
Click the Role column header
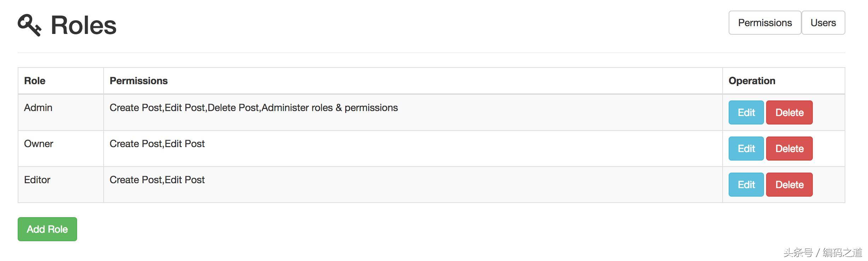(35, 81)
